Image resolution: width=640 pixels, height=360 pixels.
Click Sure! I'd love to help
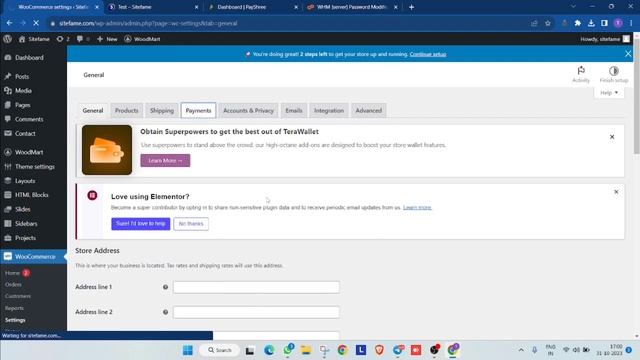(x=140, y=224)
